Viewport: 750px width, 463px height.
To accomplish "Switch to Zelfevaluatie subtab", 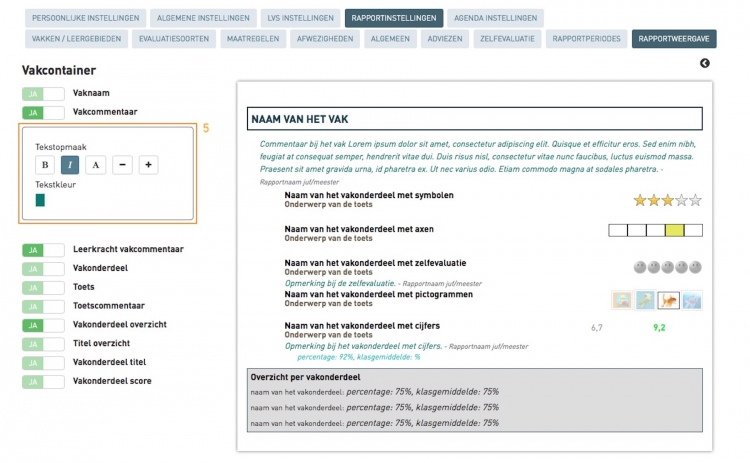I will (507, 39).
